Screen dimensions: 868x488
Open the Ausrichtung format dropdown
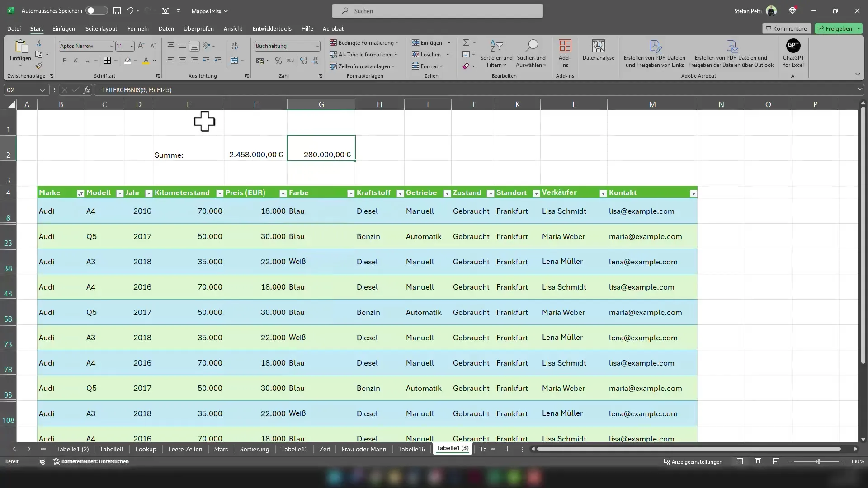coord(248,76)
